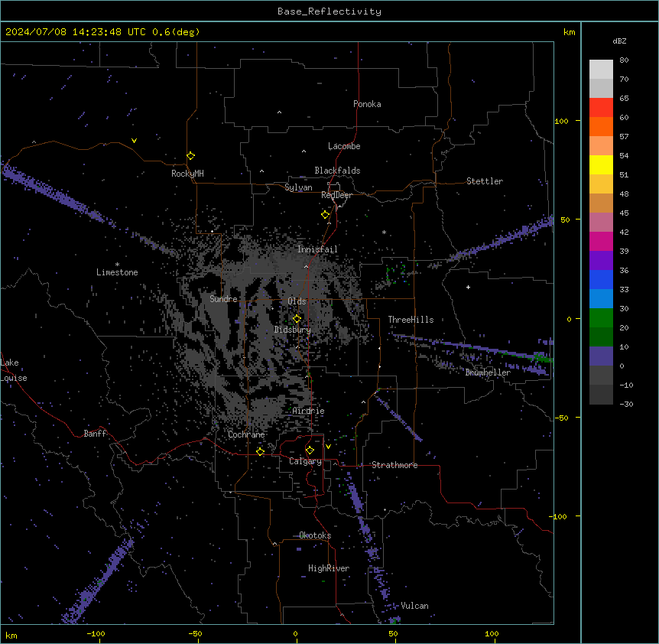The image size is (659, 644).
Task: Select the HighRiver label
Action: [x=329, y=568]
